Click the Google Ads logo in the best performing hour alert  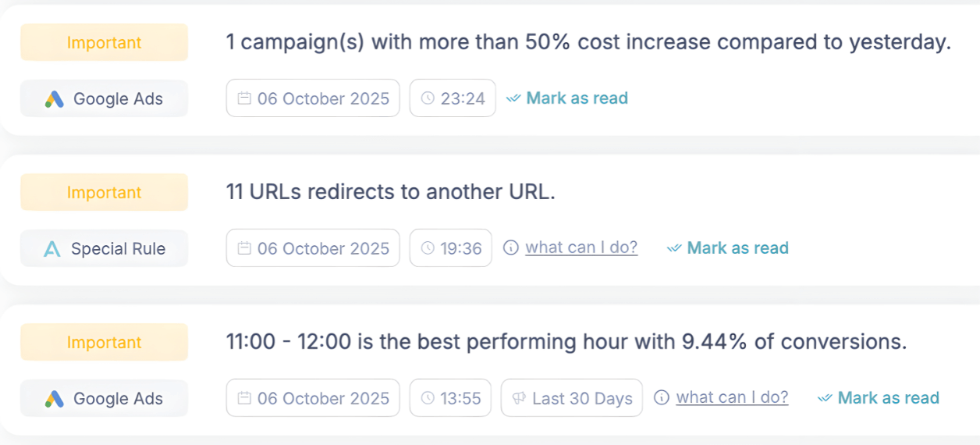click(x=54, y=399)
